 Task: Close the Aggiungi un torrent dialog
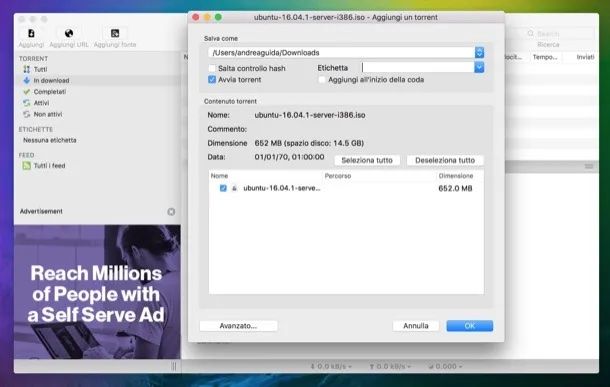click(x=196, y=17)
